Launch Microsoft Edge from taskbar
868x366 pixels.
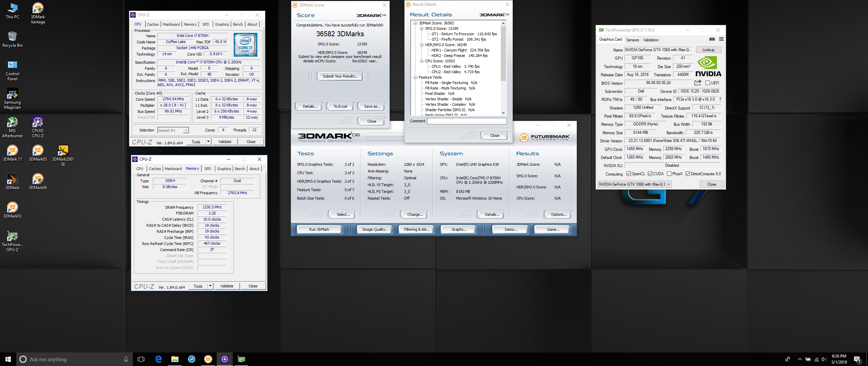pyautogui.click(x=158, y=359)
